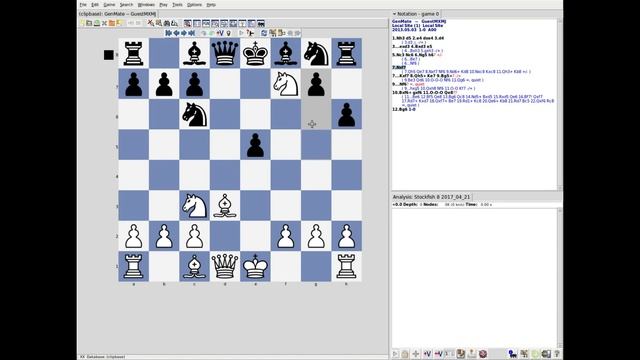
Task: Open the Help menu
Action: pyautogui.click(x=211, y=5)
